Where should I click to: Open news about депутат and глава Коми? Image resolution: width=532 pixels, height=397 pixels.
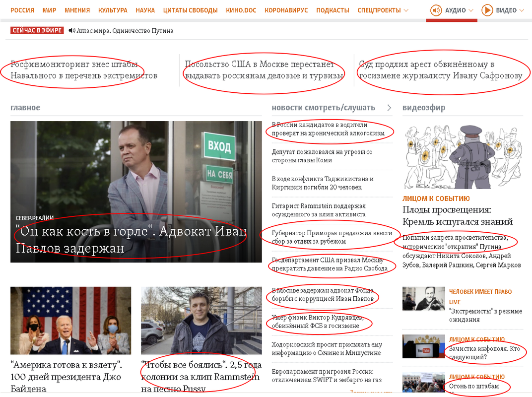(x=322, y=156)
